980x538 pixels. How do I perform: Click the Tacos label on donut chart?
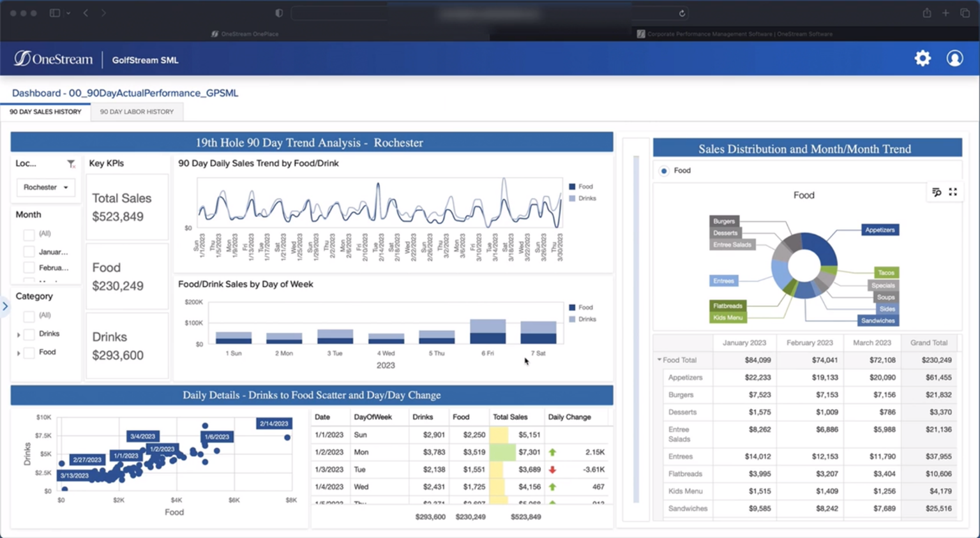[x=886, y=273]
